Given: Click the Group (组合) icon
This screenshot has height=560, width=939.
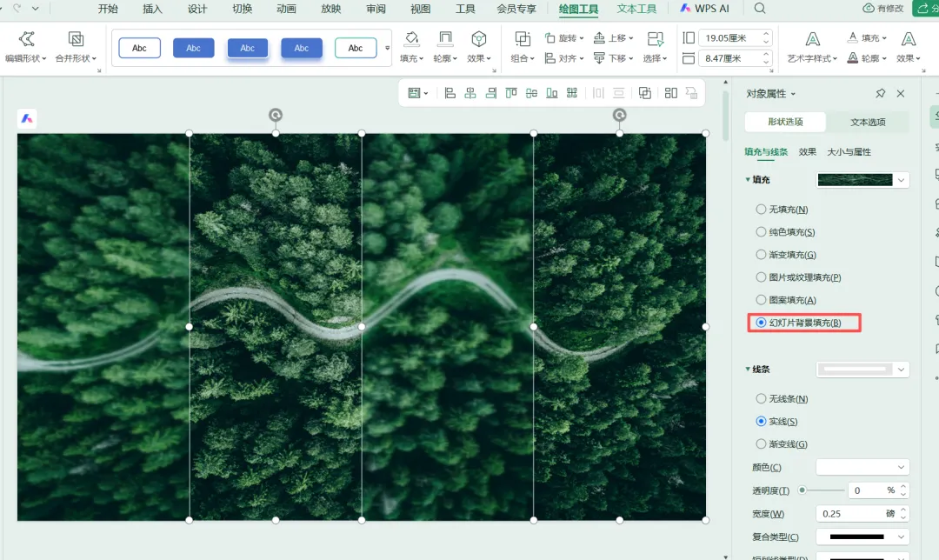Looking at the screenshot, I should tap(523, 39).
